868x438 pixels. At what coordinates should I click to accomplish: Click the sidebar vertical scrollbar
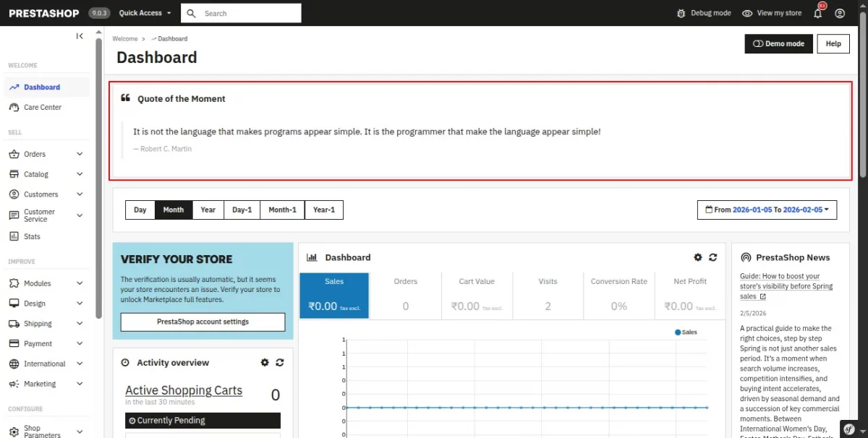click(x=98, y=179)
